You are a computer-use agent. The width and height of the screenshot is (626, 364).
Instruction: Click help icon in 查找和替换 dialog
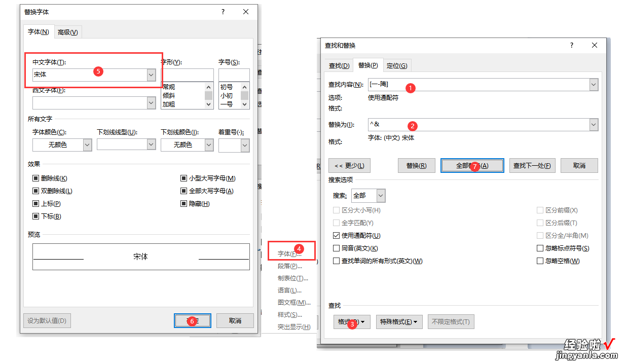pos(572,45)
